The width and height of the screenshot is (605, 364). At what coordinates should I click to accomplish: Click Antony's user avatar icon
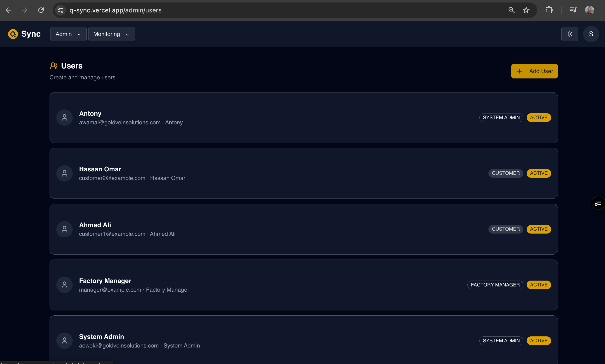click(64, 118)
